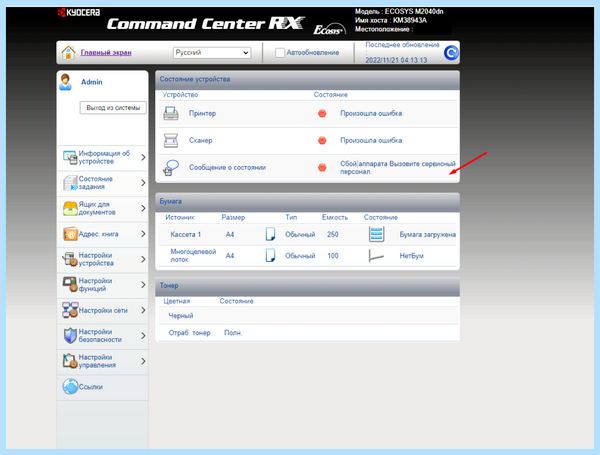
Task: Click the Принтер device icon
Action: click(x=171, y=114)
